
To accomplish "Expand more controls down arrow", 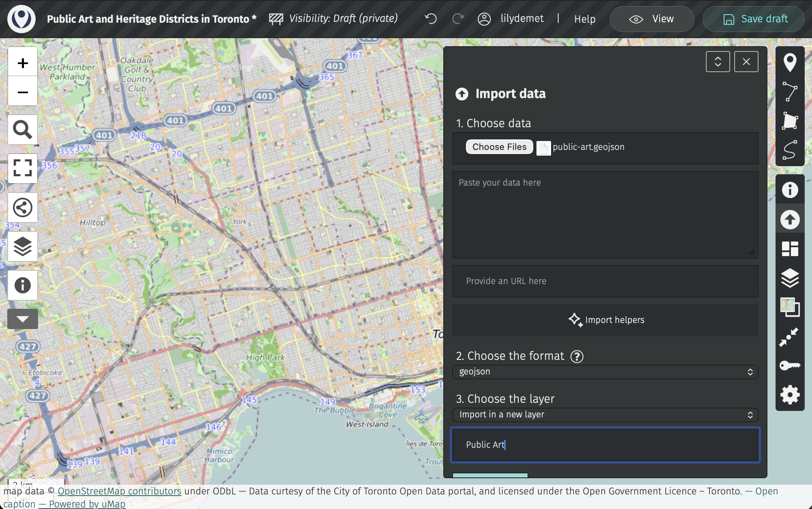I will 23,319.
